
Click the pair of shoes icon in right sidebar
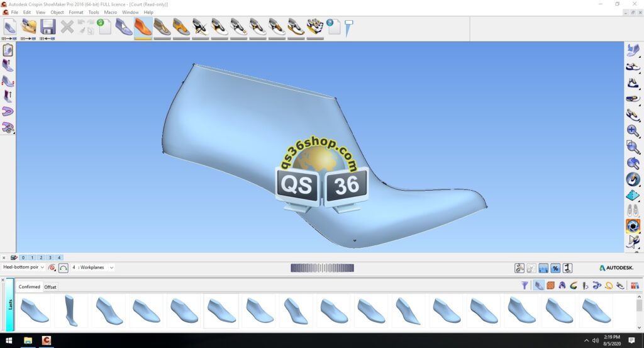click(633, 210)
